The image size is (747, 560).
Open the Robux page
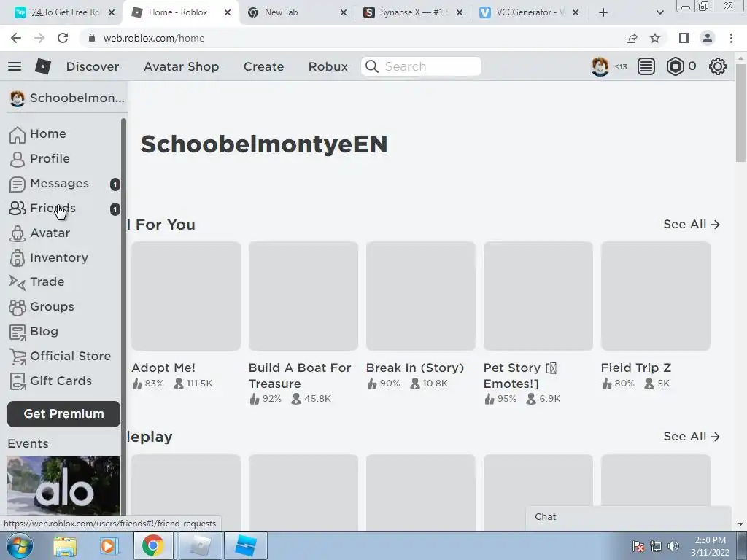coord(328,66)
